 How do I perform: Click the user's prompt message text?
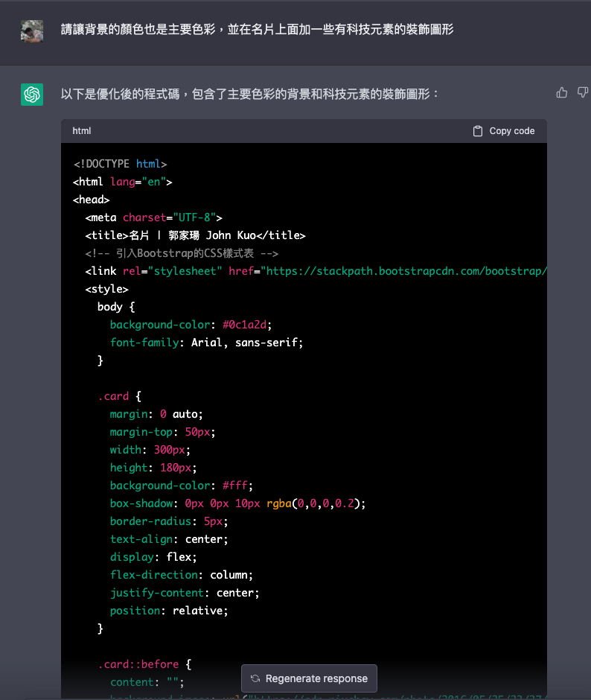[x=257, y=31]
